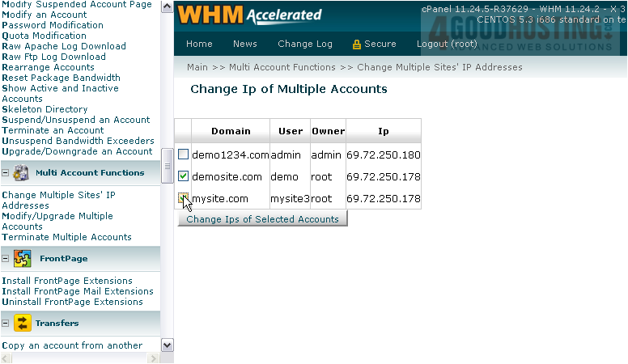Click the Transfers section icon
Image resolution: width=628 pixels, height=364 pixels.
pos(22,324)
